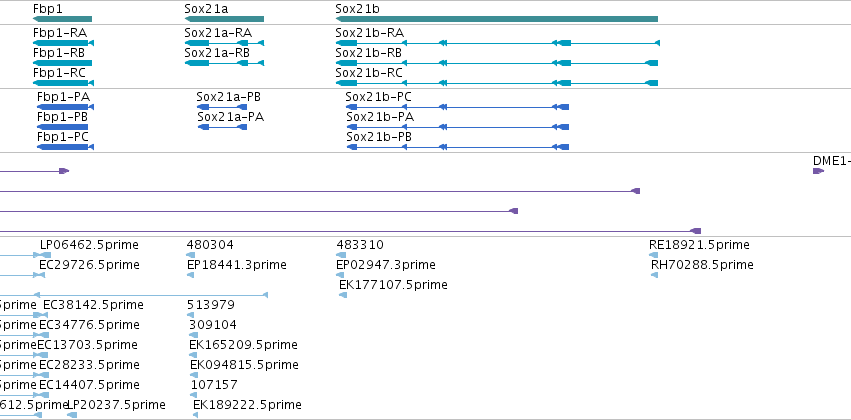The width and height of the screenshot is (851, 420).
Task: Select the Sox21b-RA transcript glyph
Action: [x=498, y=43]
